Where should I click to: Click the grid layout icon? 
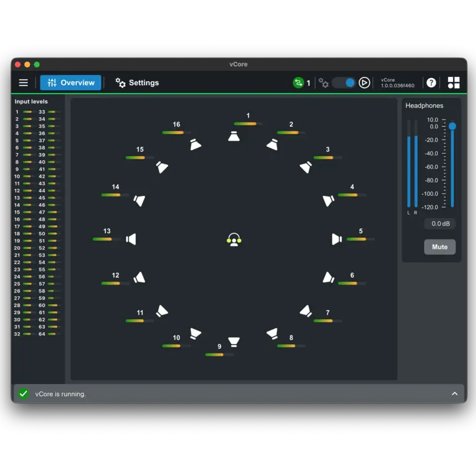(x=454, y=82)
